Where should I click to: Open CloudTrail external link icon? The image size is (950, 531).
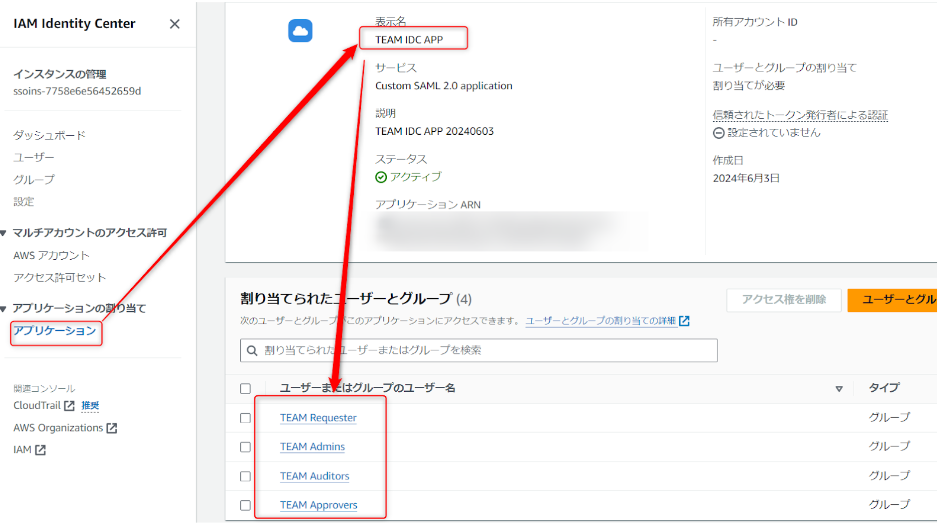69,406
